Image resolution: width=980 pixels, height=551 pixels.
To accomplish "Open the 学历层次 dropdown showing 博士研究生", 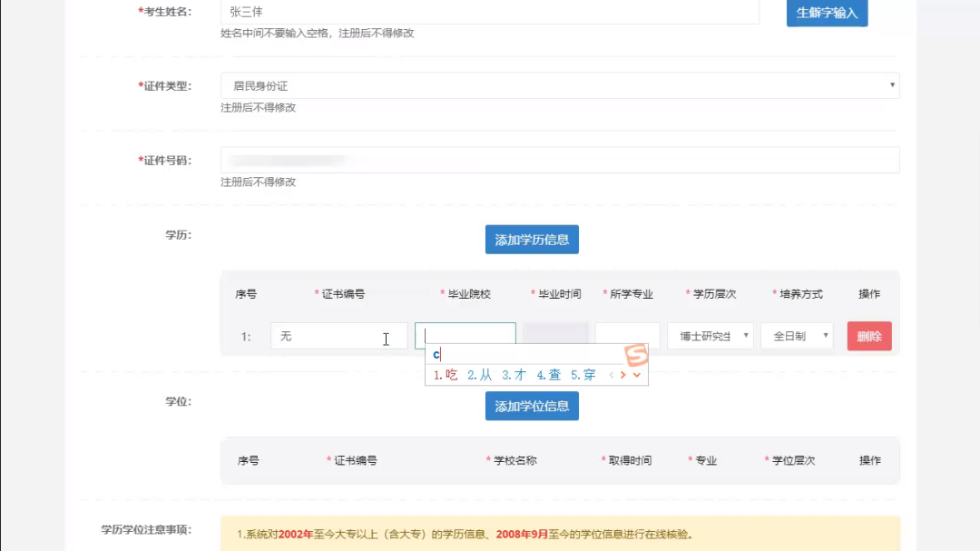I will tap(710, 336).
